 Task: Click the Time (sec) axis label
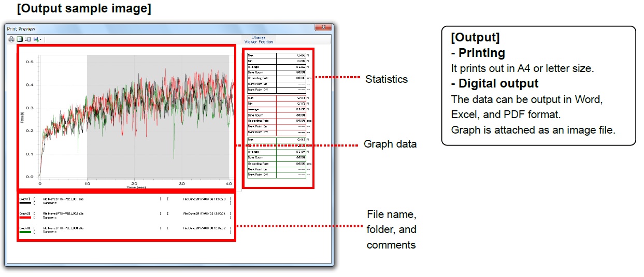point(133,187)
